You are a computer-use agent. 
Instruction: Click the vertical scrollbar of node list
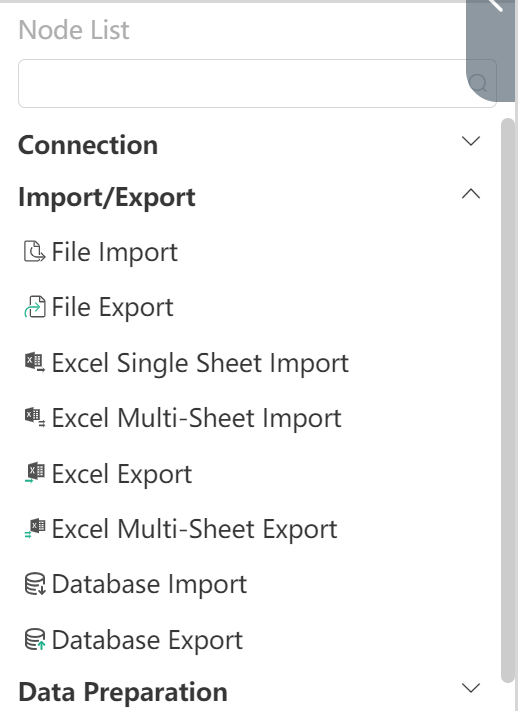coord(508,400)
